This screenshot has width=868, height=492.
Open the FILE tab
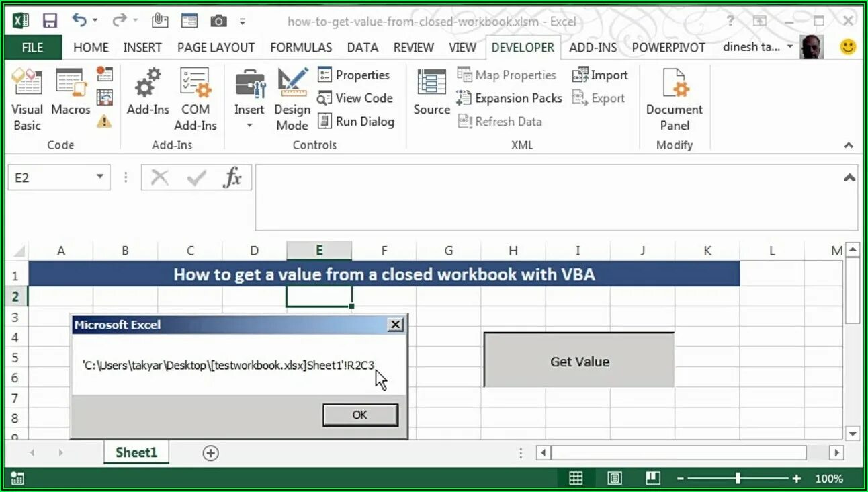pyautogui.click(x=32, y=47)
